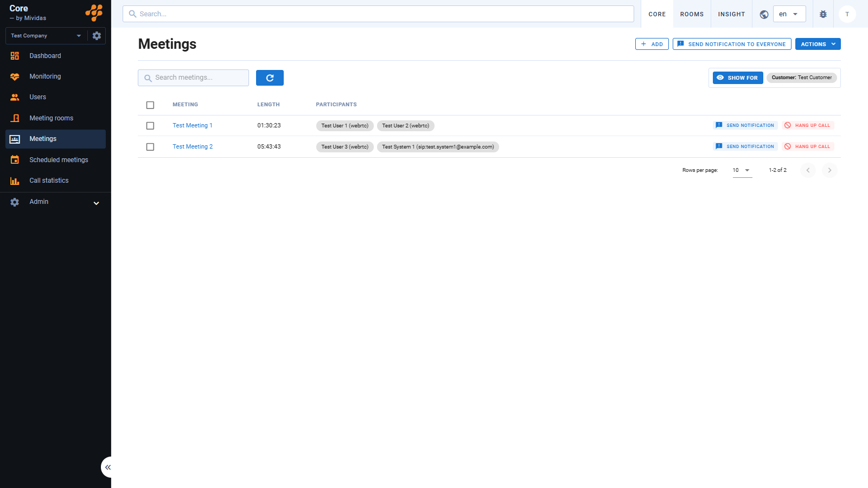
Task: Click the globe language icon
Action: 764,14
